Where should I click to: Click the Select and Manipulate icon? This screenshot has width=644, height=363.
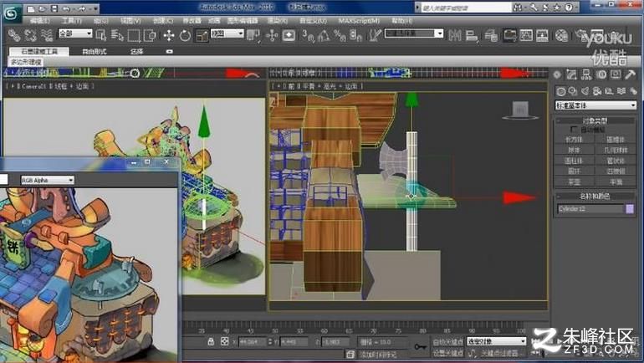272,36
